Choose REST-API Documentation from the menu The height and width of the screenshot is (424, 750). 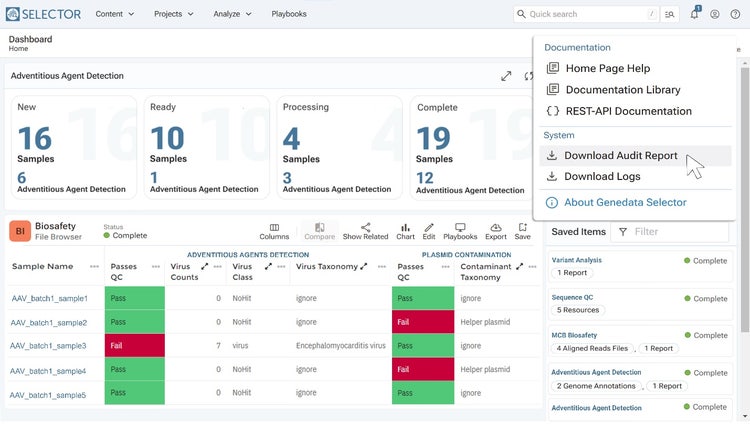click(627, 111)
